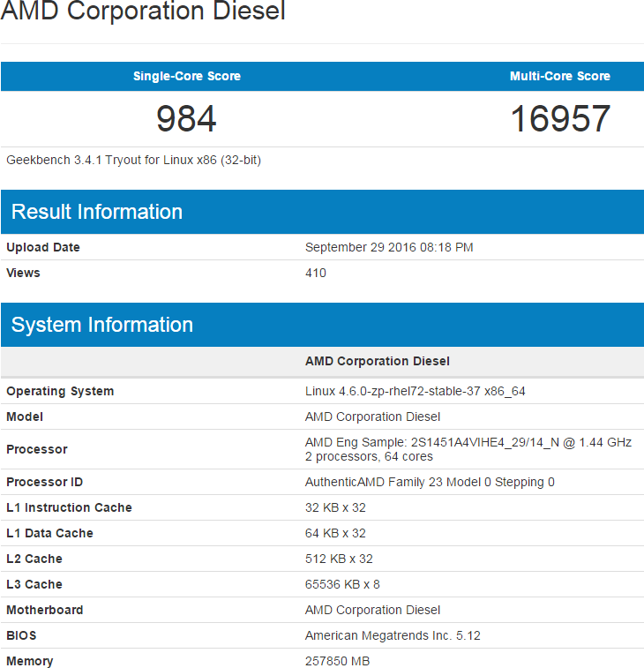Click the Multi-Core Score header
The width and height of the screenshot is (644, 668).
559,76
